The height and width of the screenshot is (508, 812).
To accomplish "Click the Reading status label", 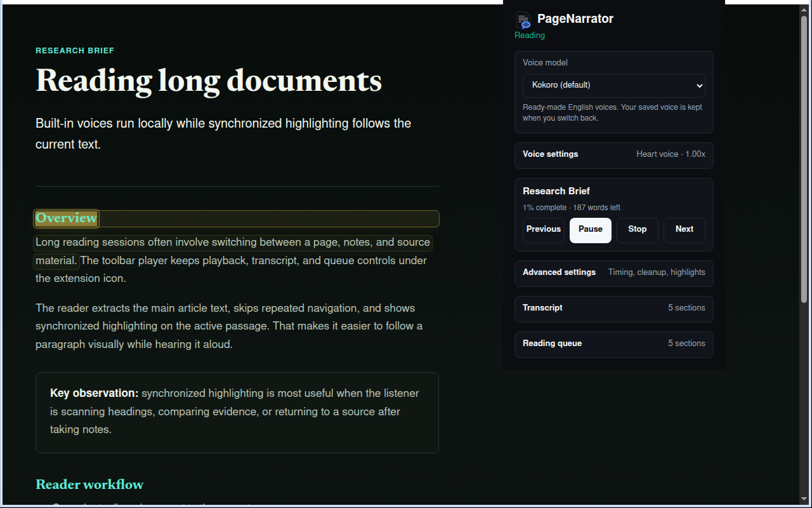I will click(530, 36).
